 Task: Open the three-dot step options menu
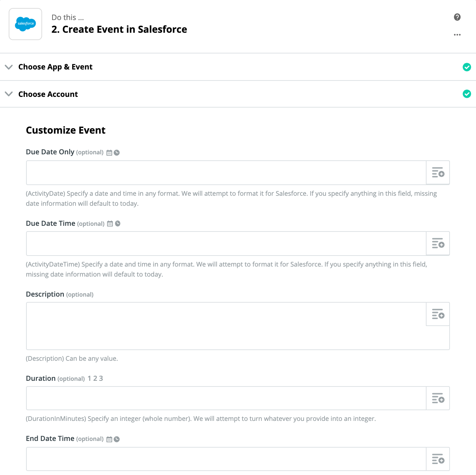pos(457,35)
